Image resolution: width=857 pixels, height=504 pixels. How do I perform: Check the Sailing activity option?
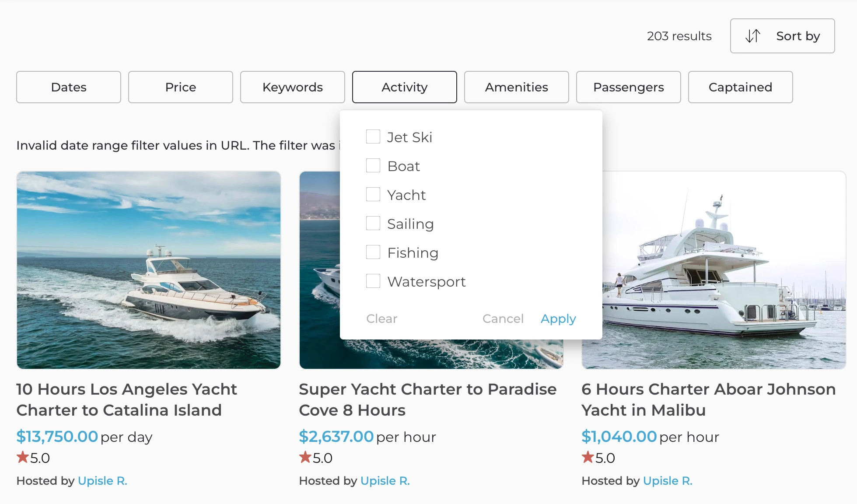[373, 223]
